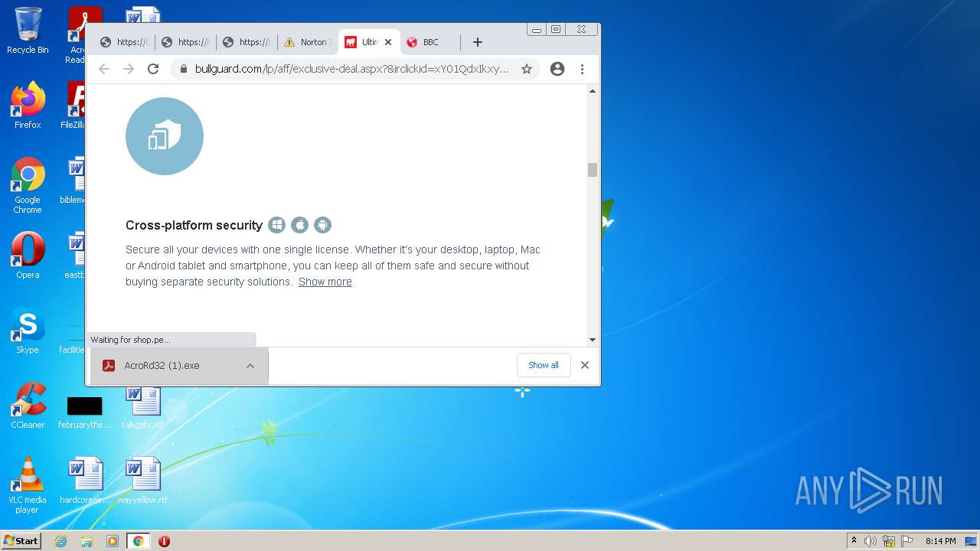The width and height of the screenshot is (980, 551).
Task: Open the volume tray icon
Action: pyautogui.click(x=871, y=541)
